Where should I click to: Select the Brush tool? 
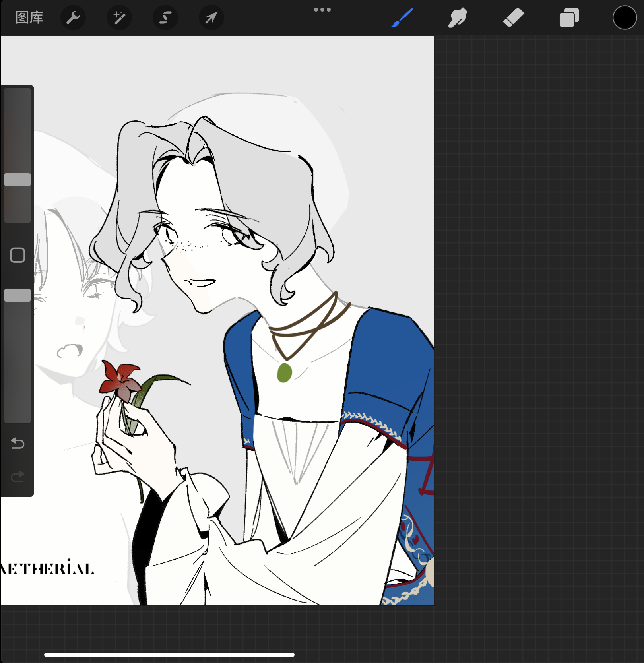402,18
